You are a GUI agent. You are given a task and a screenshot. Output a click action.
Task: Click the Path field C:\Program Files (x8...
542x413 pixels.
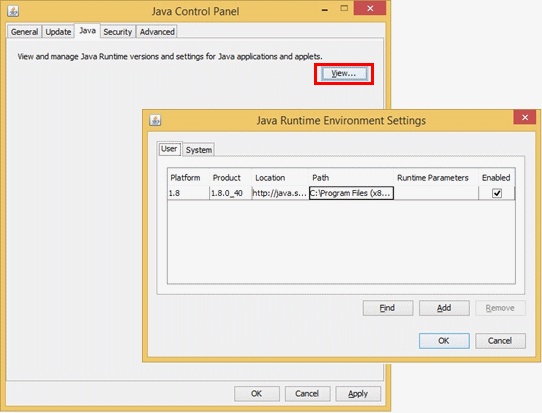click(351, 193)
